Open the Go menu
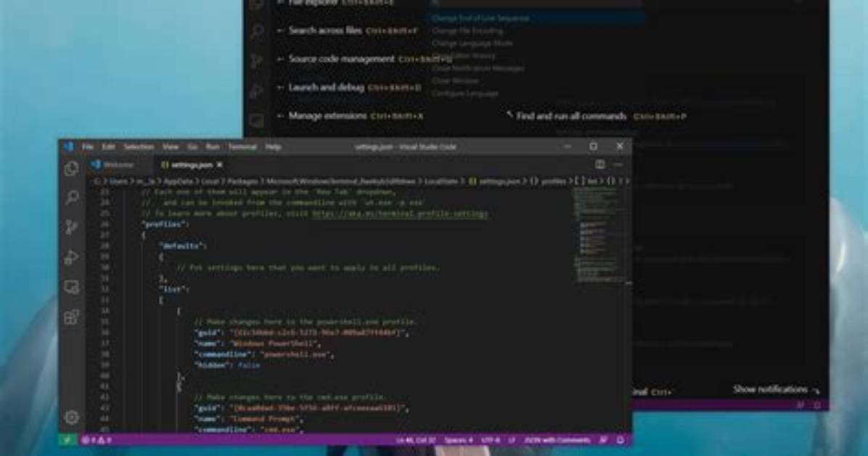 192,147
